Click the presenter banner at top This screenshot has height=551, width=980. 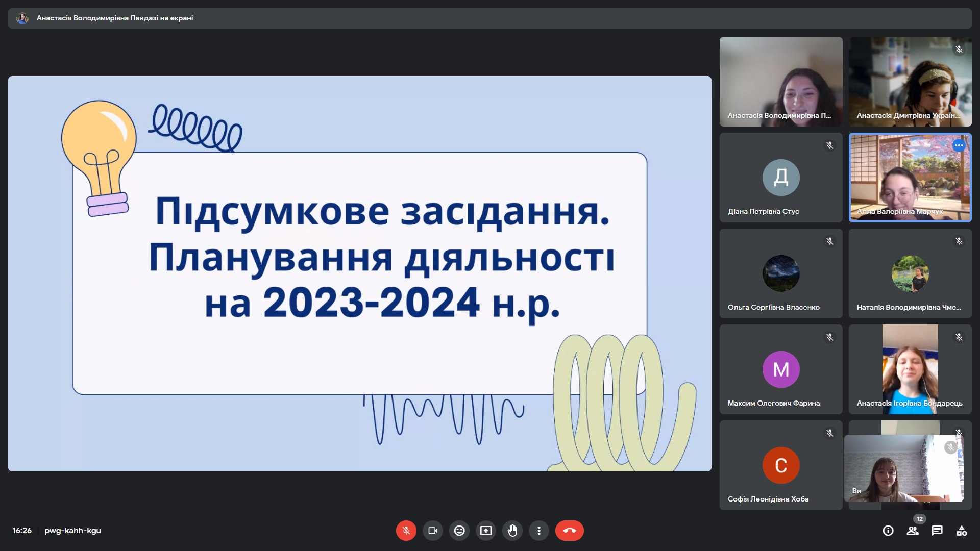click(114, 18)
